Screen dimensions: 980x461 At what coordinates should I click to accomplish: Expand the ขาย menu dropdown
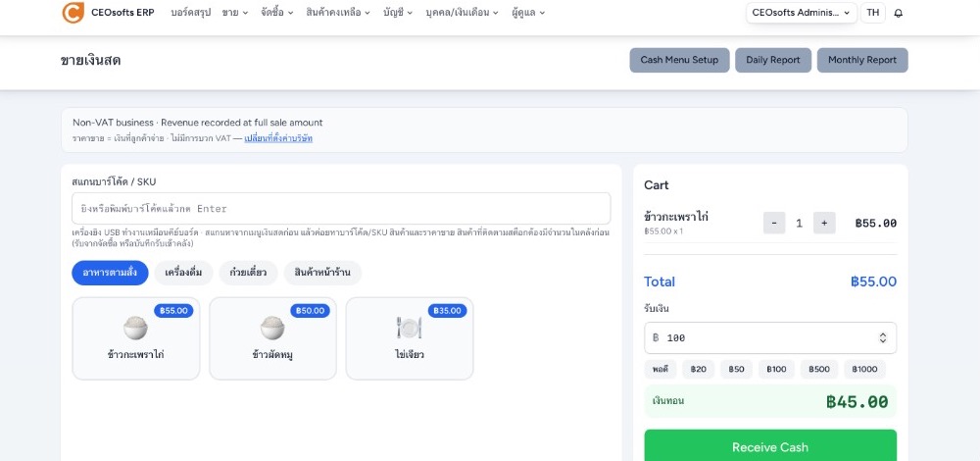point(235,13)
